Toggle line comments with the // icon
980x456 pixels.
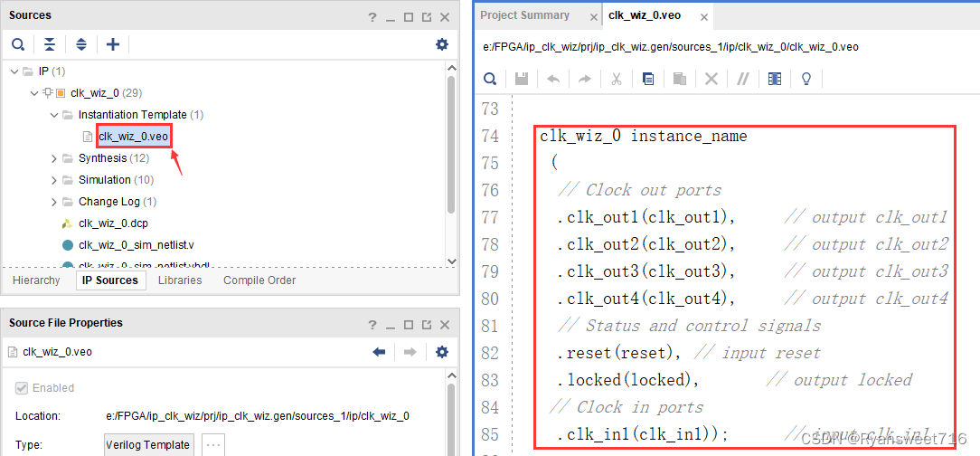click(x=743, y=78)
